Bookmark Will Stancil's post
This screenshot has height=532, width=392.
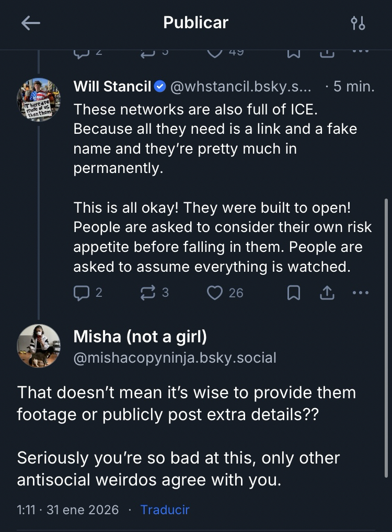point(294,294)
